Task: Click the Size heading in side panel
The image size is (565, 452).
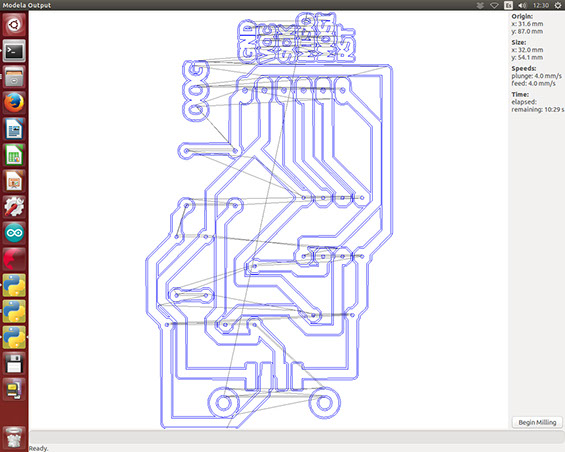Action: pyautogui.click(x=519, y=42)
